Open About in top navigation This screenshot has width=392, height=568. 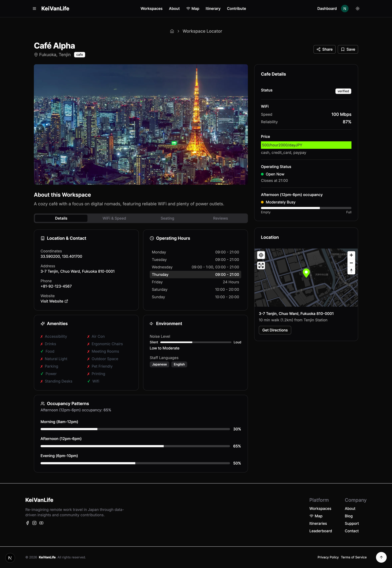click(x=174, y=9)
